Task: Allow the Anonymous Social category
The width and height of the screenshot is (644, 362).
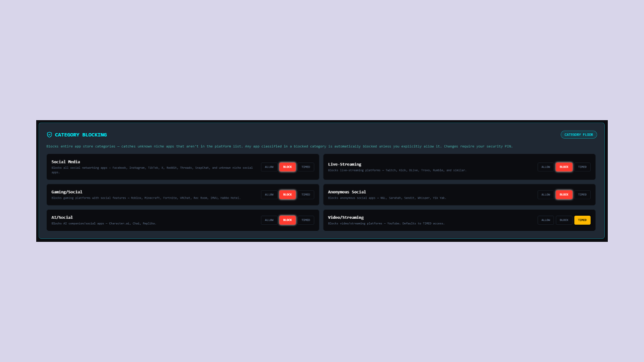Action: pyautogui.click(x=546, y=195)
